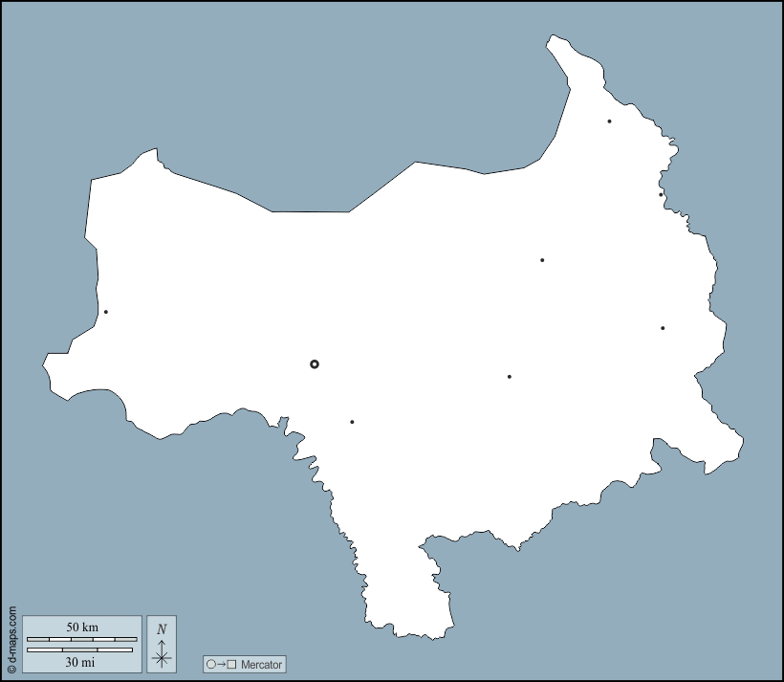Select the eastern city dot south of the border dot
Screen dimensions: 784x682
click(x=663, y=328)
